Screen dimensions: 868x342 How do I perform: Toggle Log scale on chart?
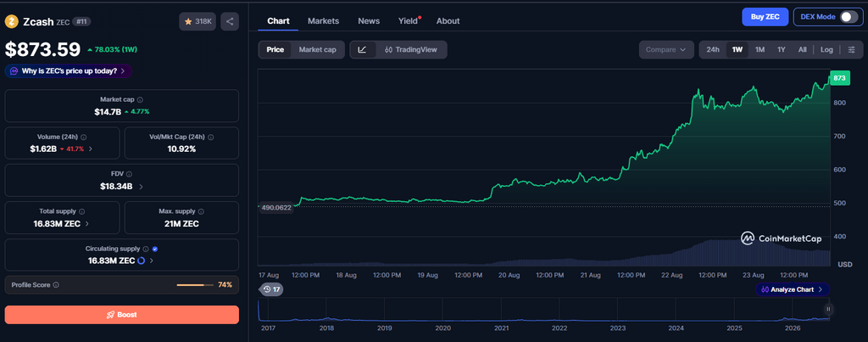click(x=826, y=49)
